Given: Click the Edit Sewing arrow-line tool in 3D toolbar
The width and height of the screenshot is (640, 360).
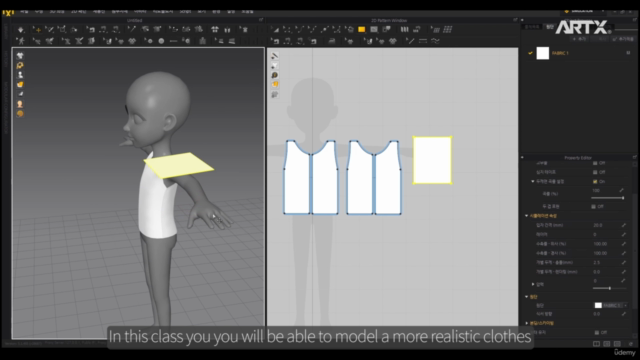Looking at the screenshot, I should click(131, 29).
